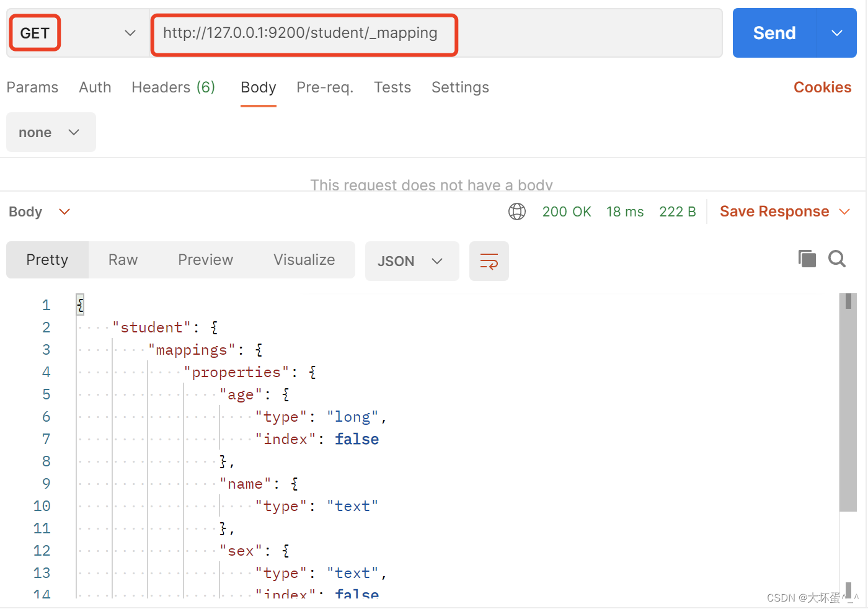This screenshot has width=868, height=609.
Task: Open search in response icon
Action: click(x=837, y=259)
